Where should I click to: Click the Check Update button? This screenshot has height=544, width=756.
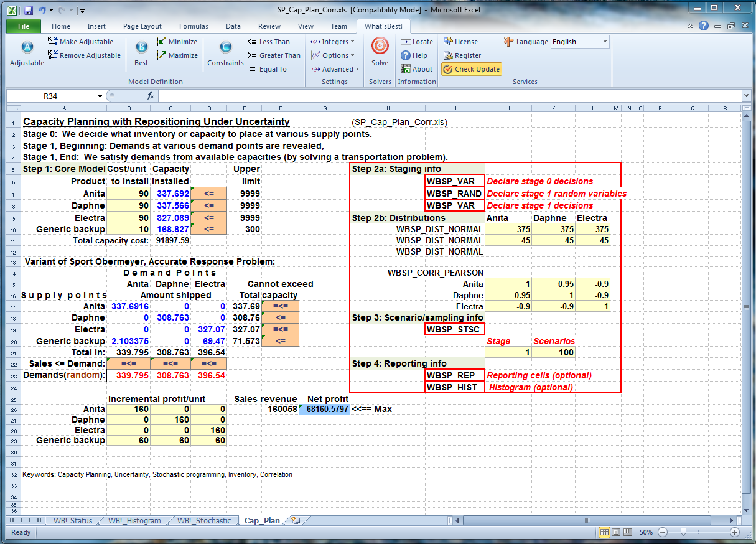click(x=472, y=69)
